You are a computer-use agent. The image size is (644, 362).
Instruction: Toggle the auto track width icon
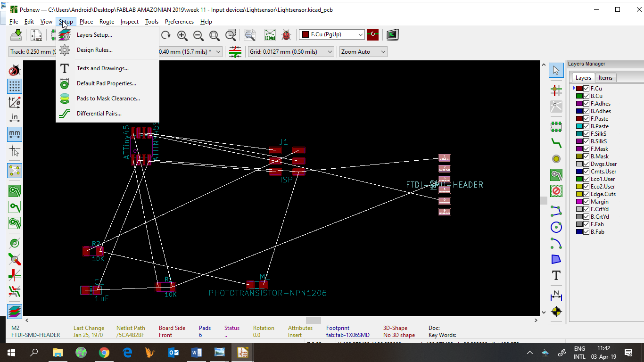(235, 52)
